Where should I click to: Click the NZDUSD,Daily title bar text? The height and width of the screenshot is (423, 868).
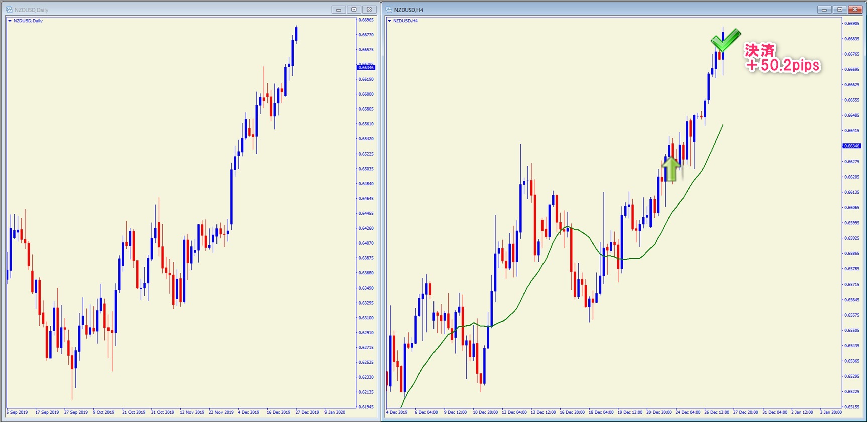click(x=32, y=10)
